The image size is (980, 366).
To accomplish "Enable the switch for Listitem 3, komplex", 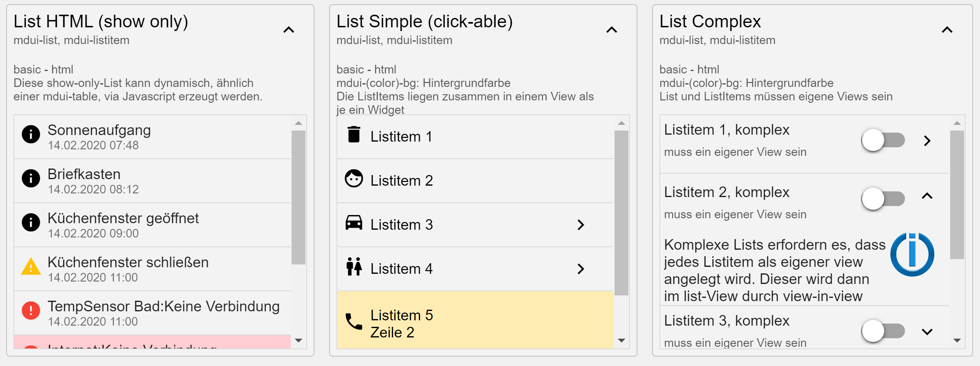I will (x=883, y=331).
